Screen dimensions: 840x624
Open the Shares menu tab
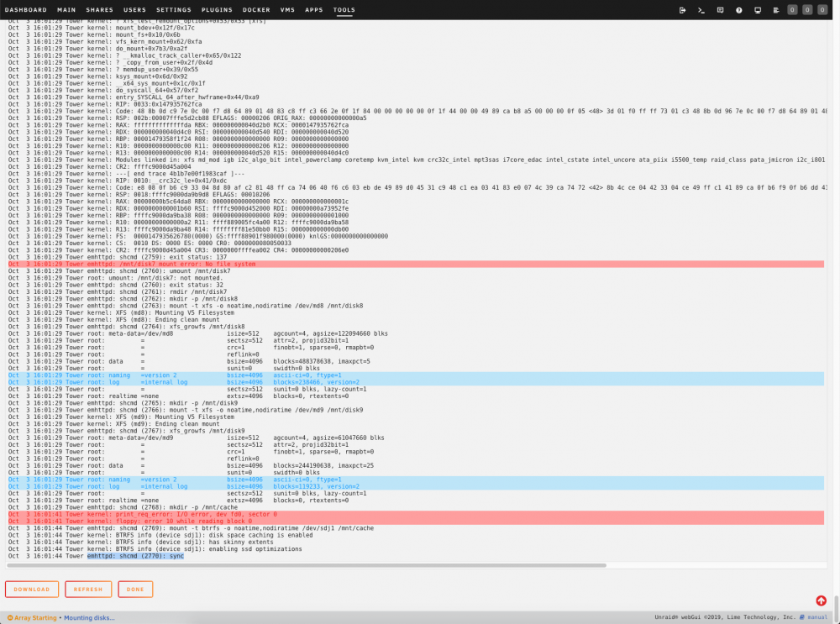(x=100, y=9)
